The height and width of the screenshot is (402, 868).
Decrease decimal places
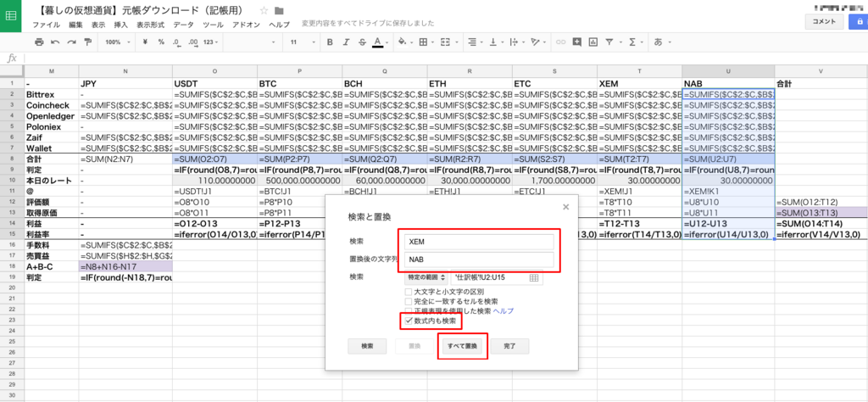point(176,42)
